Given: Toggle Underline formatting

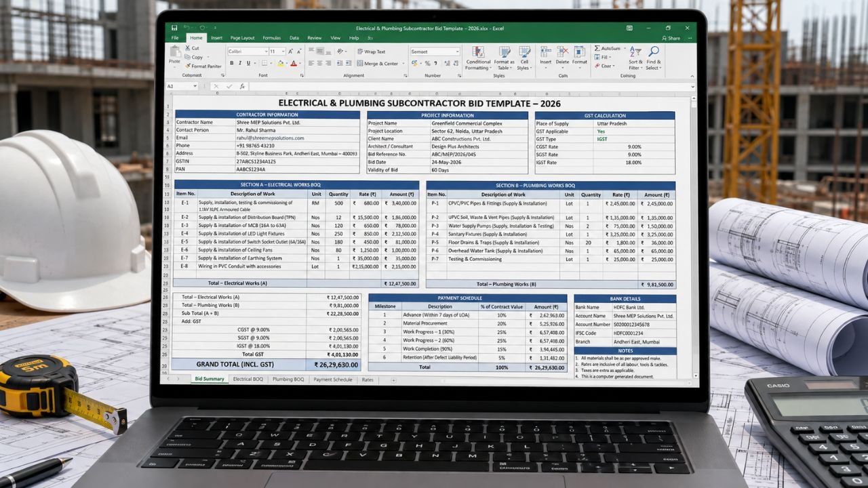Looking at the screenshot, I should point(248,63).
